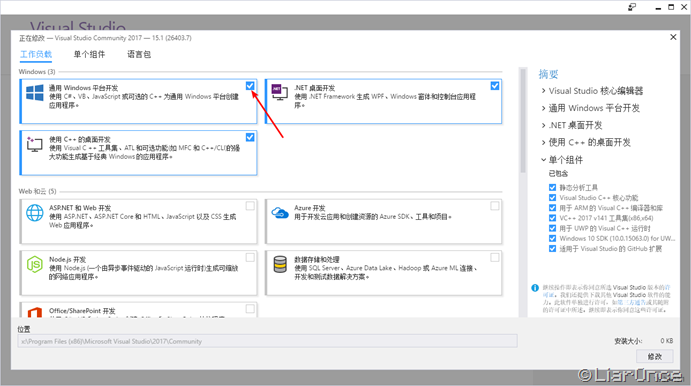Click the 安装大小 0 KB text
Screen dimensions: 691x386
point(643,341)
